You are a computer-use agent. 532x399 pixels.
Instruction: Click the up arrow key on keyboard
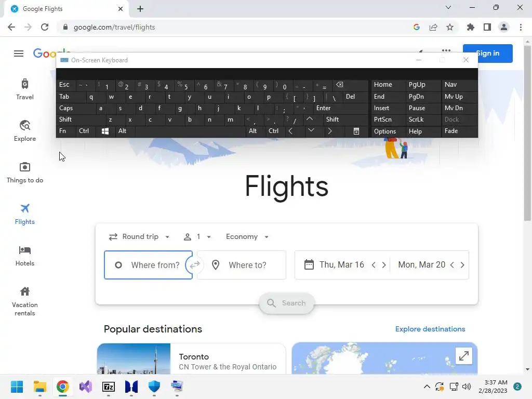310,119
